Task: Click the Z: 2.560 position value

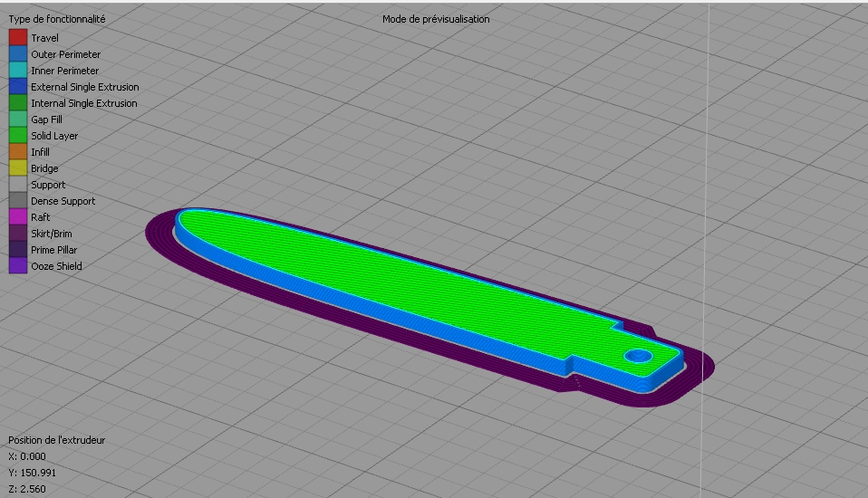Action: [27, 489]
